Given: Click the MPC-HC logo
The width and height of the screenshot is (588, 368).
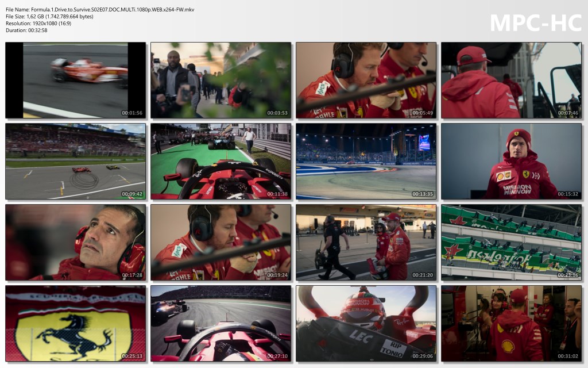Looking at the screenshot, I should pyautogui.click(x=535, y=22).
